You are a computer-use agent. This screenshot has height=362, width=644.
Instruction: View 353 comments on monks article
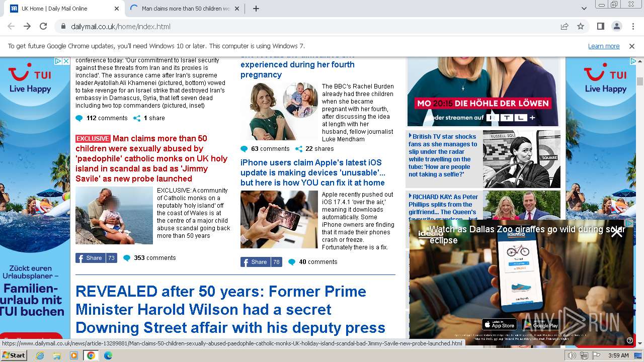tap(149, 258)
